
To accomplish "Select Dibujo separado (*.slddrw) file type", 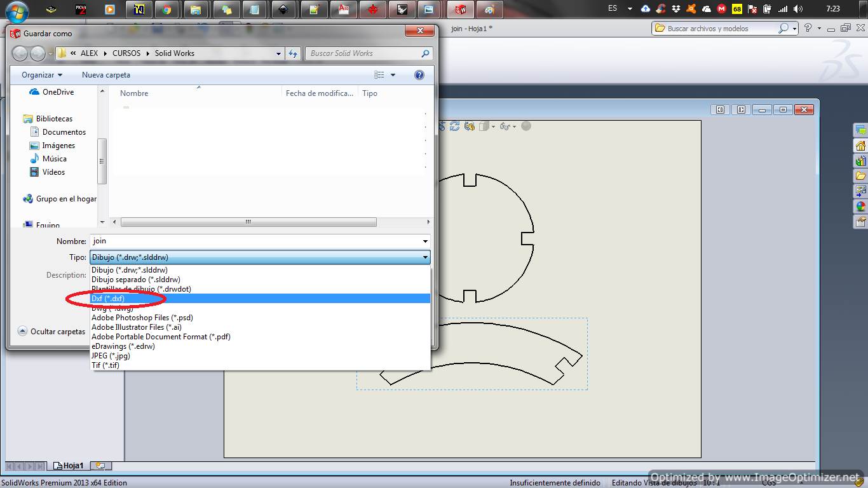I will click(x=260, y=280).
